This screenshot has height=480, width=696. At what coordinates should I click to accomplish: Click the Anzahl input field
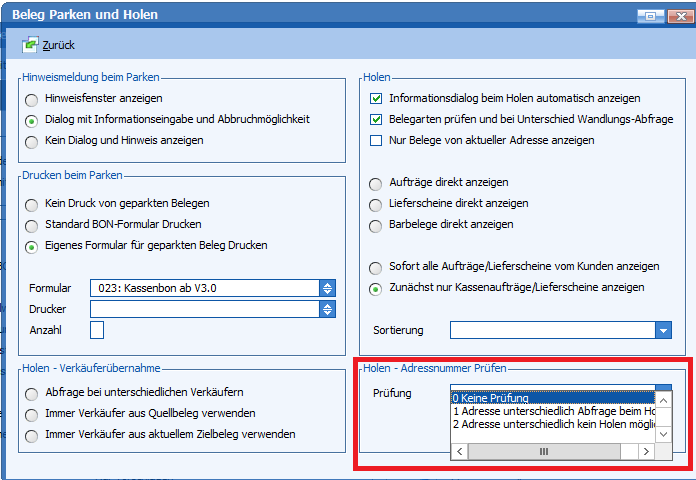pyautogui.click(x=97, y=330)
